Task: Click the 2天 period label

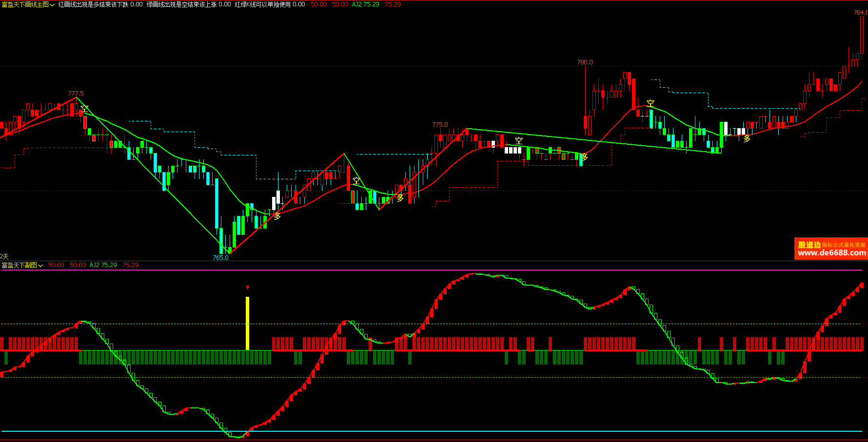Action: tap(4, 256)
